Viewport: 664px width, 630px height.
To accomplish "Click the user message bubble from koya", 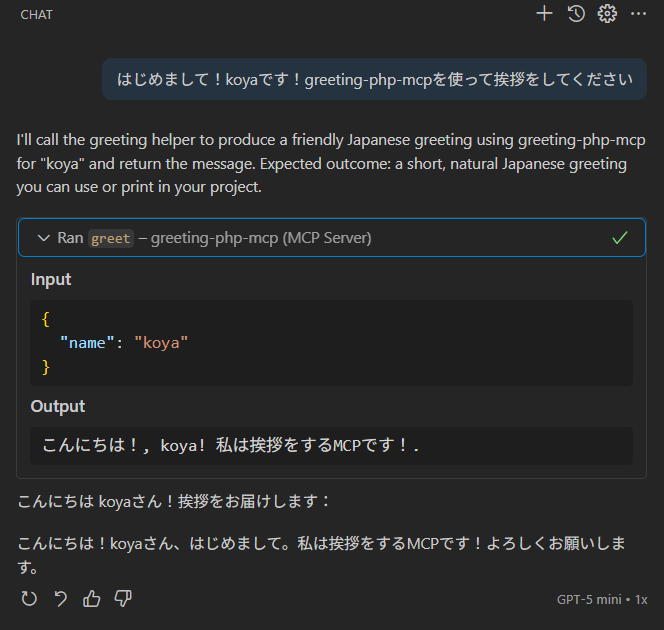I will [374, 79].
